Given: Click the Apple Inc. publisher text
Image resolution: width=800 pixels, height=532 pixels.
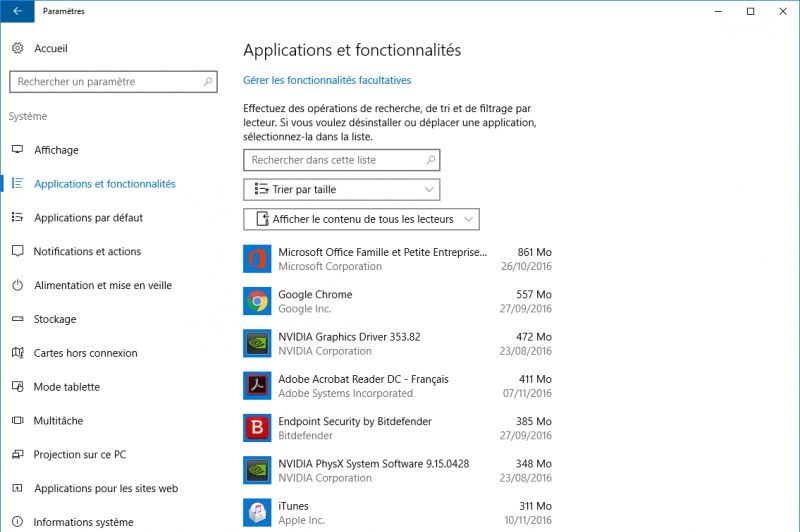Looking at the screenshot, I should [x=302, y=520].
